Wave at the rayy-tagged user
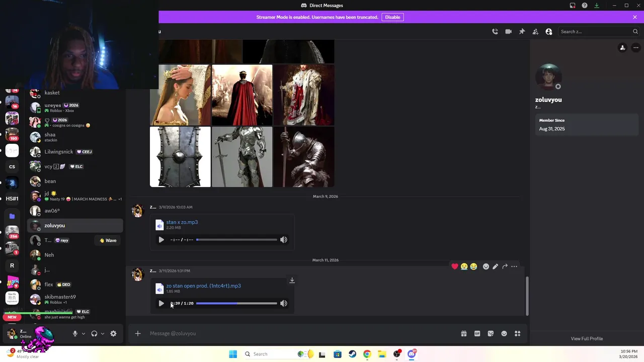This screenshot has height=362, width=644. pyautogui.click(x=108, y=240)
